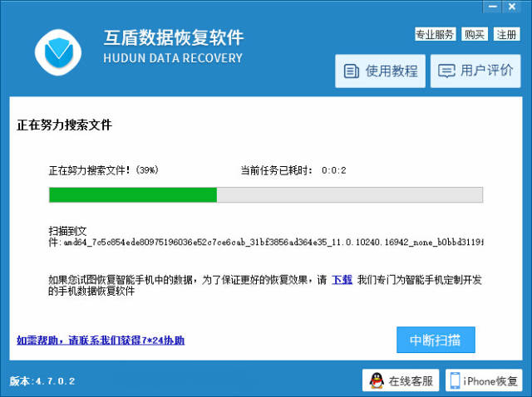Click the 正在努力搜索文件 heading
The image size is (532, 397).
[x=65, y=125]
